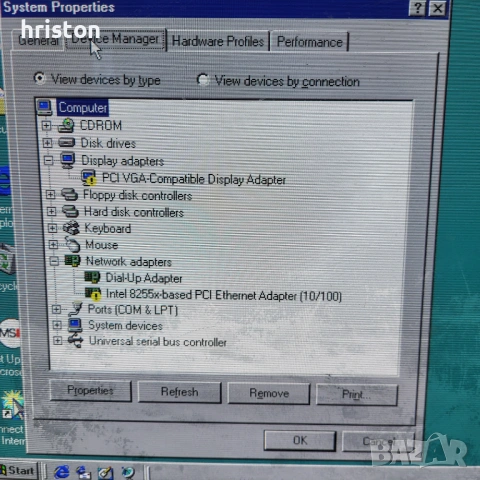Click the Universal serial bus controller icon
The height and width of the screenshot is (480, 480).
pyautogui.click(x=75, y=341)
